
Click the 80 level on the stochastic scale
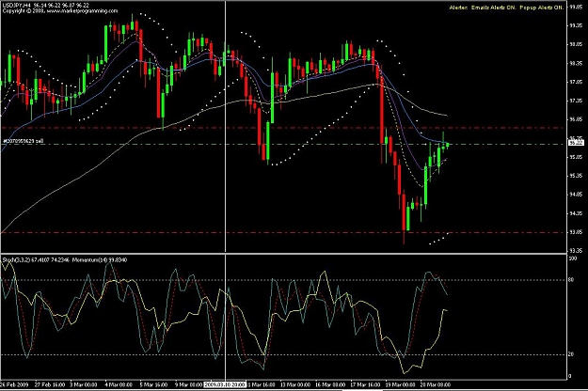click(x=571, y=280)
